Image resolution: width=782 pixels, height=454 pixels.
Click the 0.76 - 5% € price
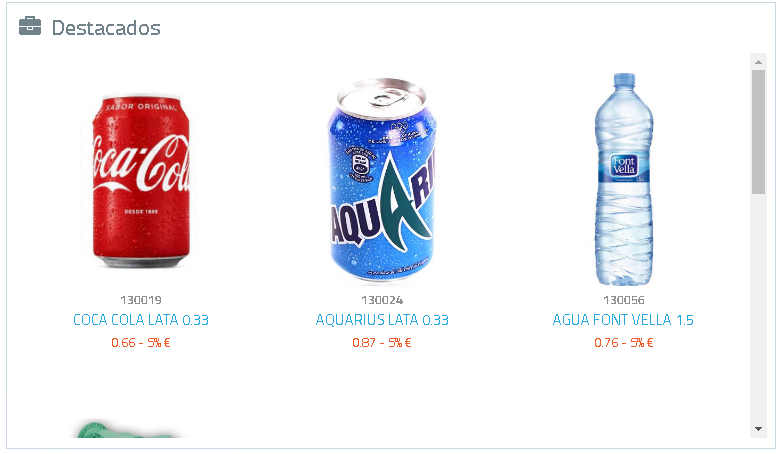coord(623,343)
